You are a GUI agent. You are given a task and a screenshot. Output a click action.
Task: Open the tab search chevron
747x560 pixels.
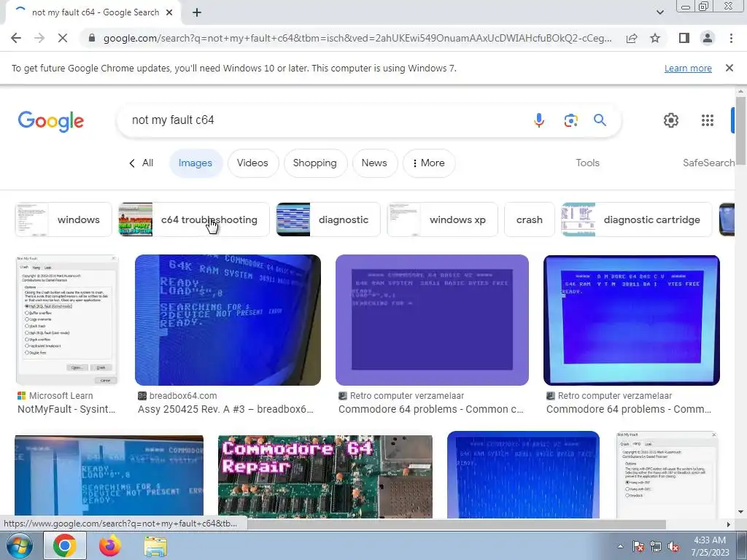click(659, 12)
